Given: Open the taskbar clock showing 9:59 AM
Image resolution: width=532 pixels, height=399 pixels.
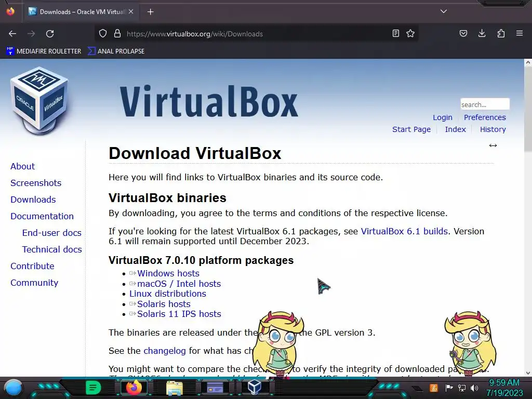Looking at the screenshot, I should click(504, 388).
